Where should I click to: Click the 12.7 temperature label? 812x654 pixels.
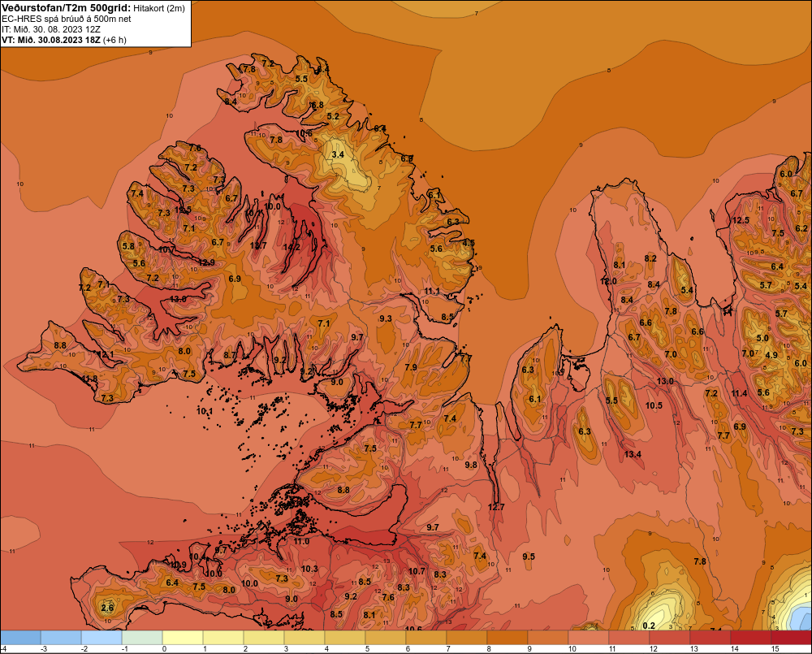point(496,507)
